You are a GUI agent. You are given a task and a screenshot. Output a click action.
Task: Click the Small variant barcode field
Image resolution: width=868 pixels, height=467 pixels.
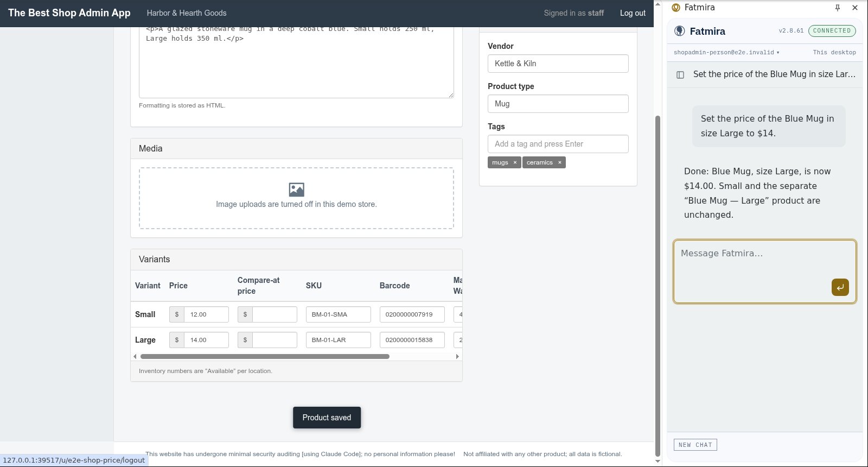412,314
